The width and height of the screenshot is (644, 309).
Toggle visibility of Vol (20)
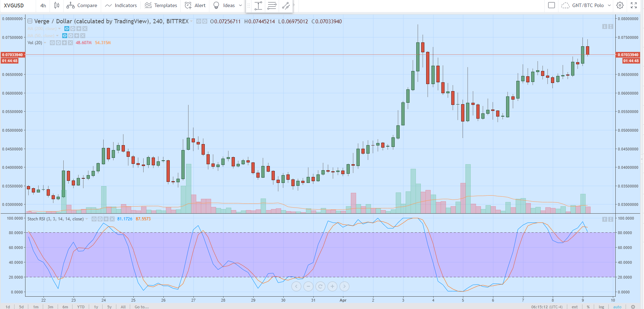[x=52, y=43]
